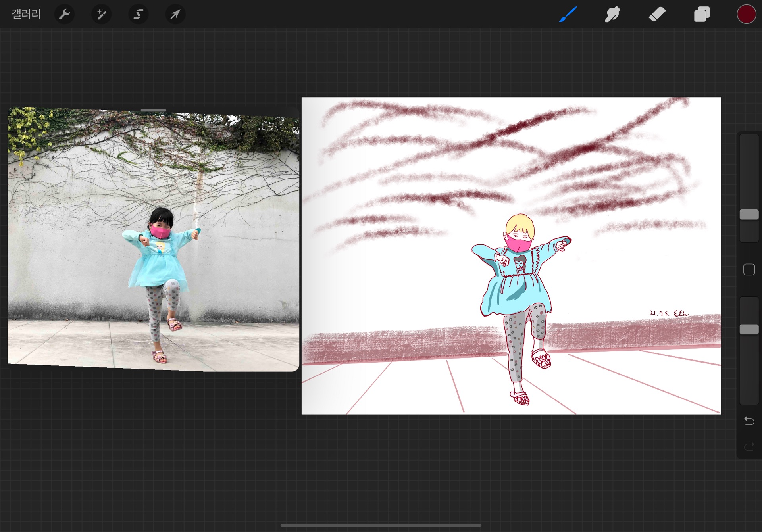Click the drawn girl's pink mask on canvas
This screenshot has height=532, width=762.
[x=519, y=244]
